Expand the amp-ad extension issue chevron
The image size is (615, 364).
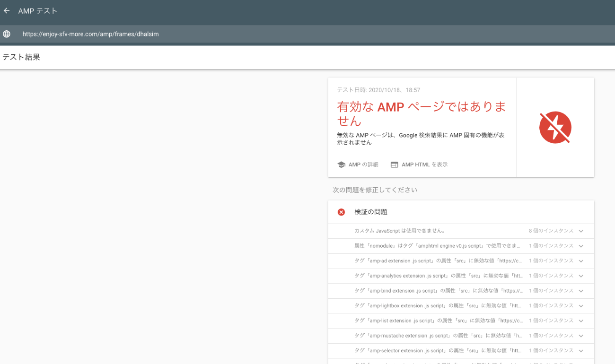tap(581, 261)
